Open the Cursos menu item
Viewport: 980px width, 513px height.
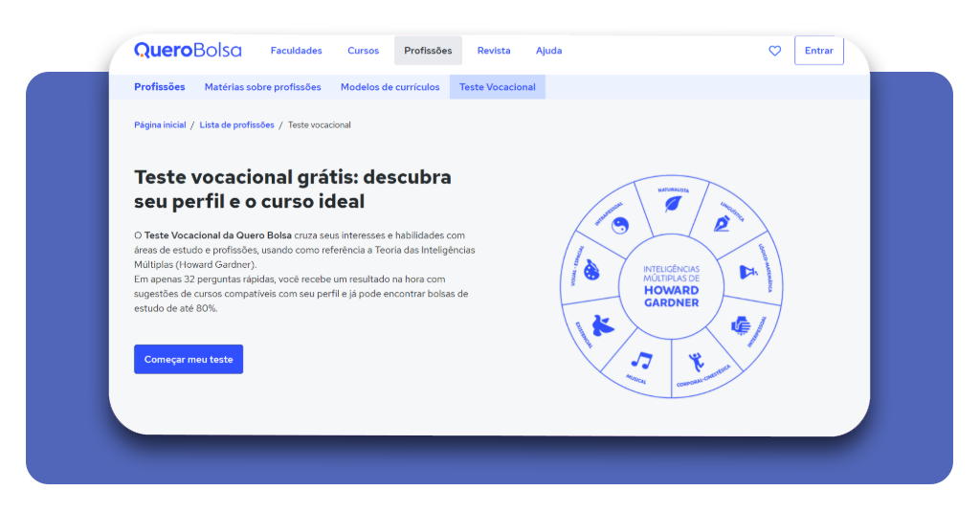tap(363, 51)
